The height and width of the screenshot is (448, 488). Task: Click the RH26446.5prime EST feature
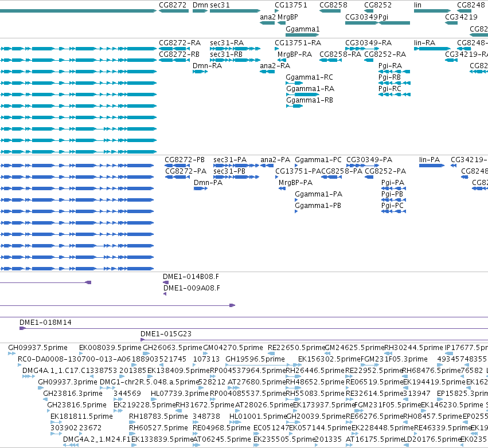point(293,376)
